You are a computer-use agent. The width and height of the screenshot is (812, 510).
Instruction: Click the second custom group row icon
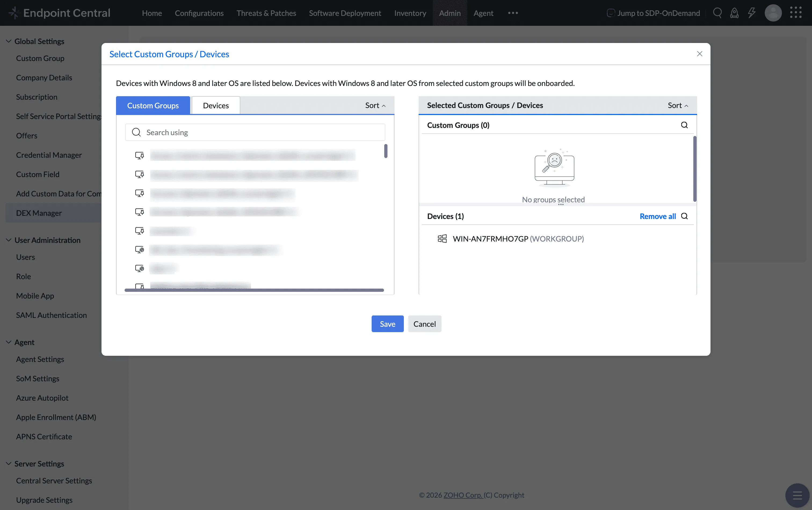140,174
